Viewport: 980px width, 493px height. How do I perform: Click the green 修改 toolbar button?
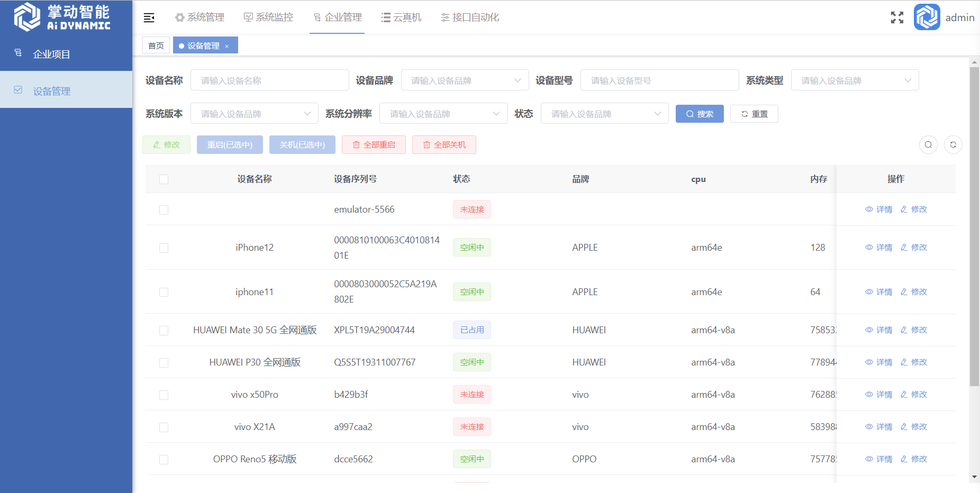coord(166,145)
